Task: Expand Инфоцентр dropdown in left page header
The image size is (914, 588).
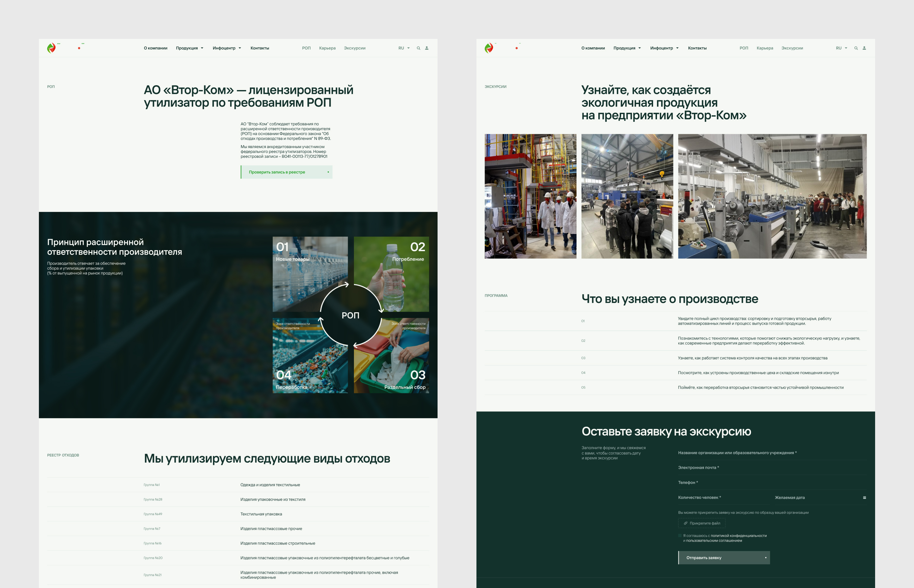Action: (227, 48)
